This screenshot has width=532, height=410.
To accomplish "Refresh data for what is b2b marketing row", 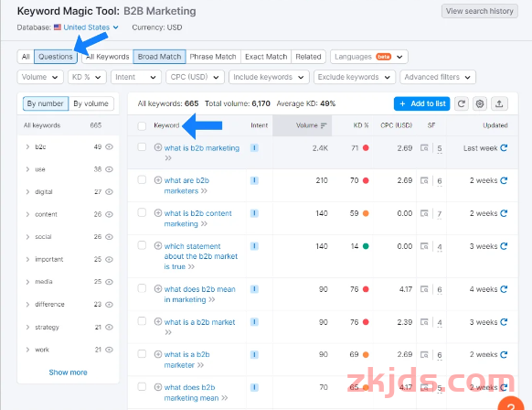I will point(504,147).
